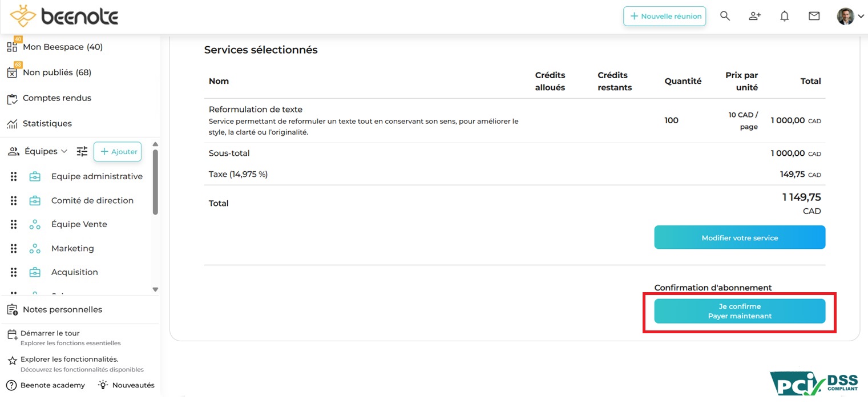Click the Nouveautés lightbulb icon
Image resolution: width=868 pixels, height=416 pixels.
pyautogui.click(x=103, y=385)
